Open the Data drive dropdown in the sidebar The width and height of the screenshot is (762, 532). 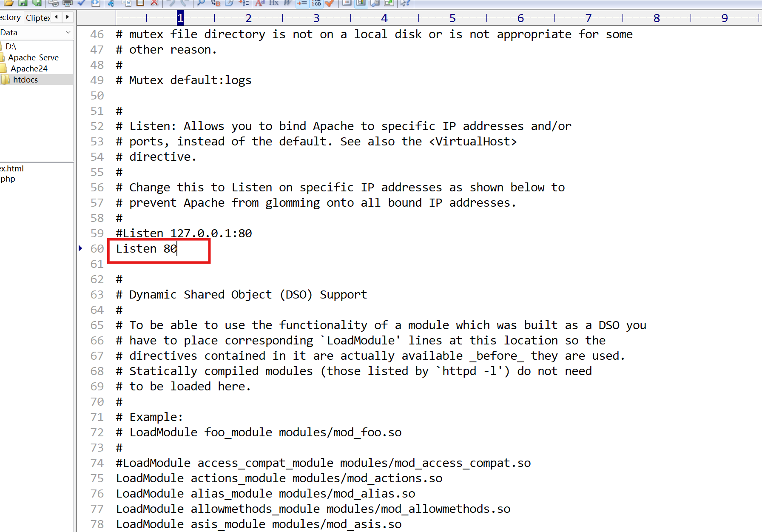click(x=68, y=32)
